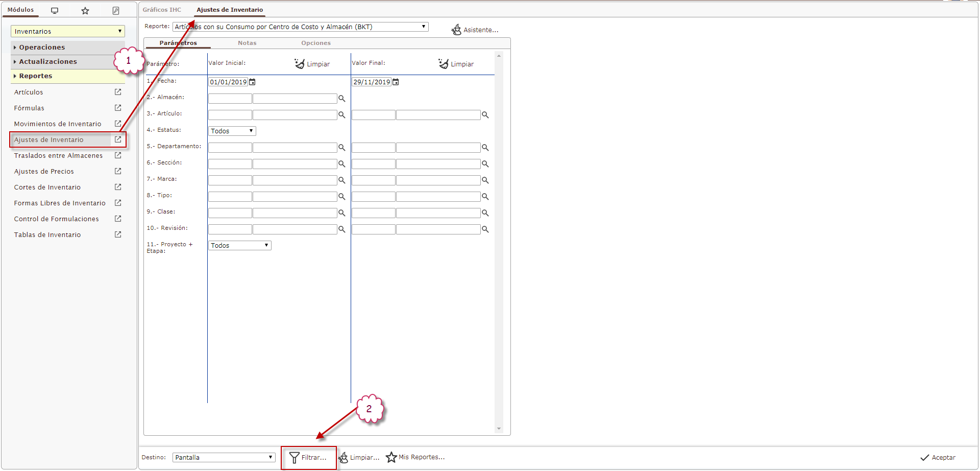Open the Destino Pantalla dropdown
This screenshot has height=471, width=980.
click(x=224, y=457)
